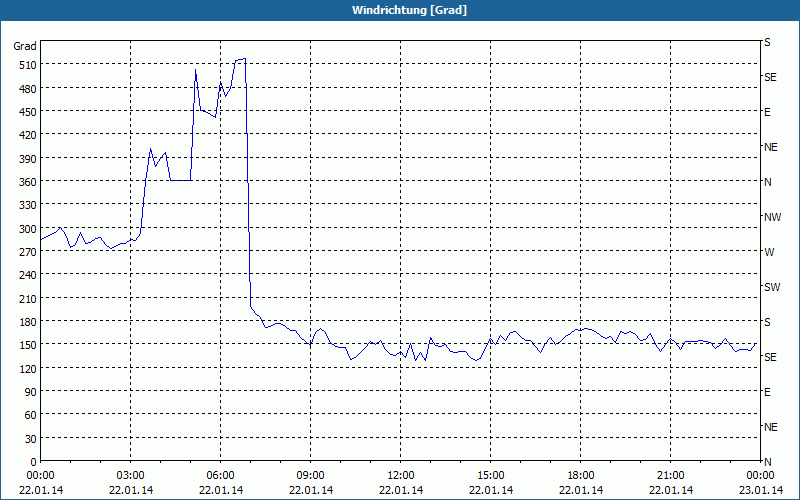Click the 12:00 time label
The width and height of the screenshot is (800, 500).
401,476
